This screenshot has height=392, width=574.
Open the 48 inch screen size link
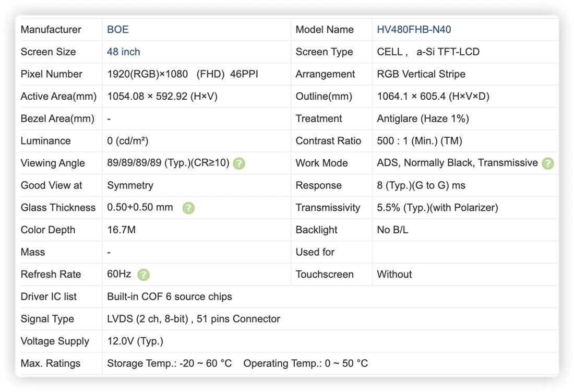tap(123, 52)
